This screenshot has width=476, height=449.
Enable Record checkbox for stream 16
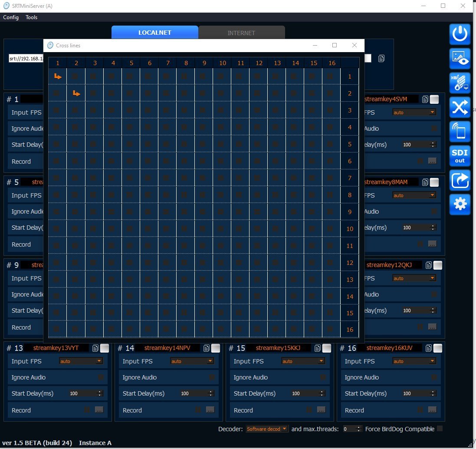pyautogui.click(x=420, y=410)
